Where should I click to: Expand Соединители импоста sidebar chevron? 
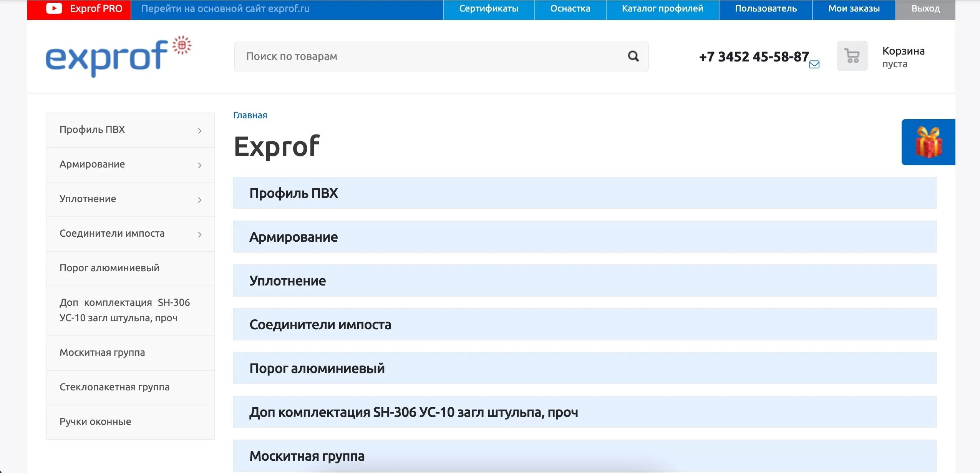199,234
